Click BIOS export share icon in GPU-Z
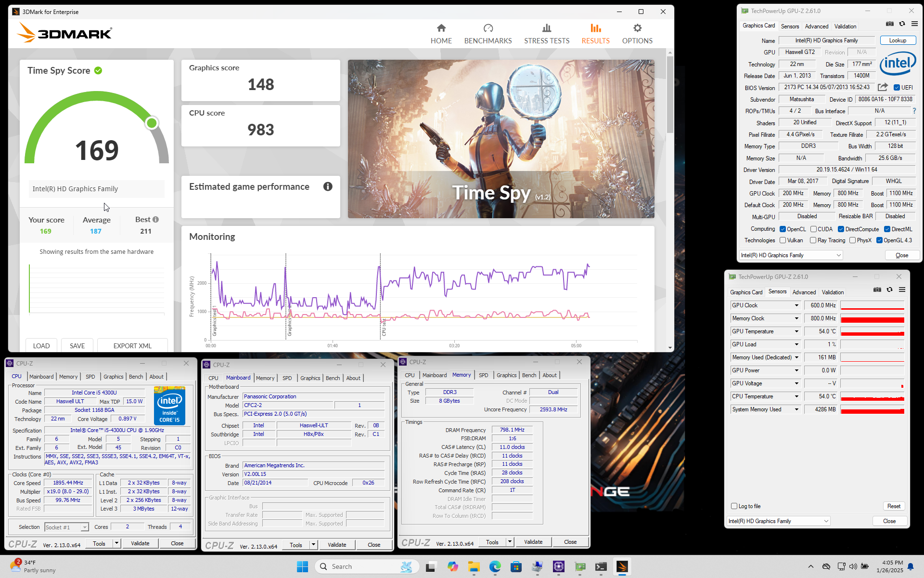 point(882,87)
